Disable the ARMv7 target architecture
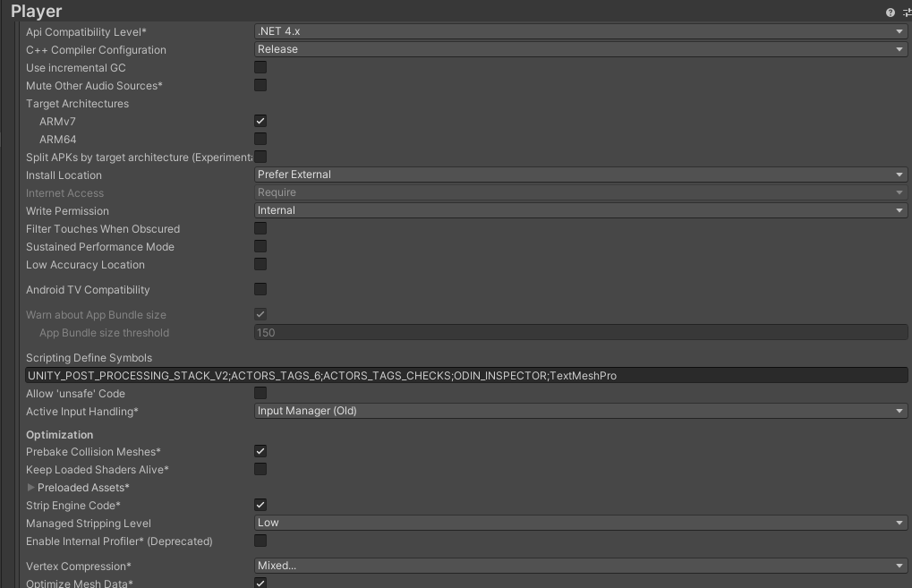 pyautogui.click(x=260, y=121)
